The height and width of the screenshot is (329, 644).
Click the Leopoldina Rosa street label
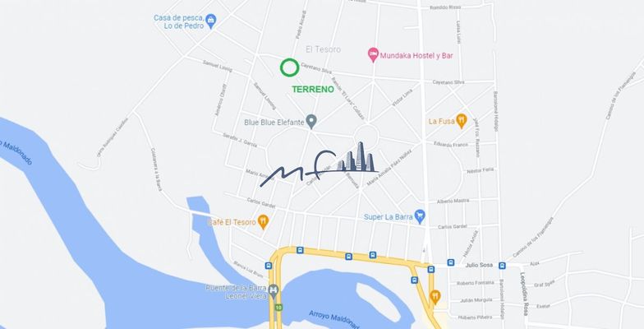524,294
